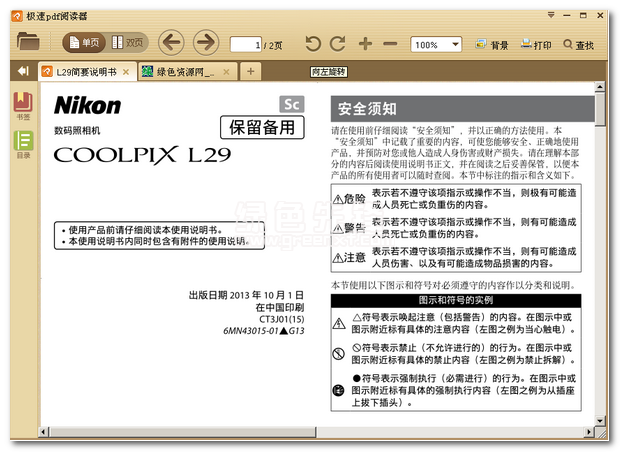Click the 打印 print button
This screenshot has width=620, height=452.
tap(536, 45)
